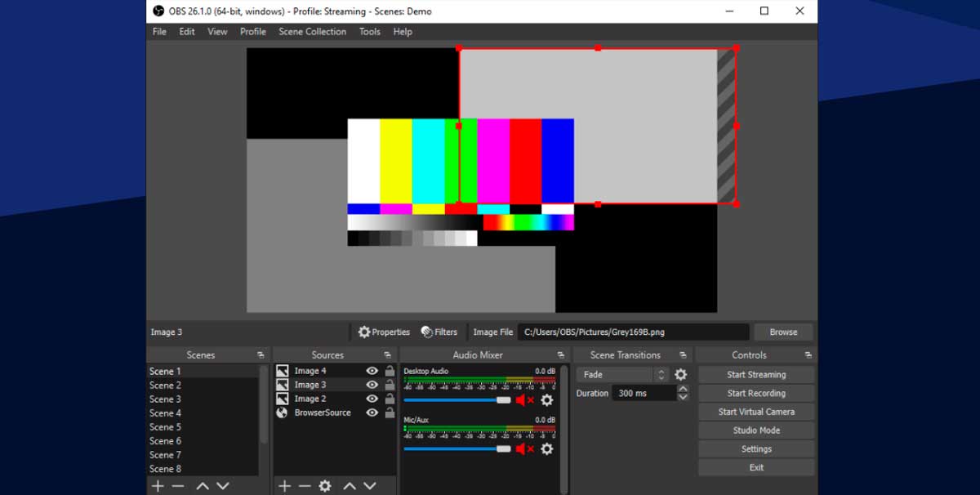Viewport: 980px width, 495px height.
Task: Remove selected source with minus icon
Action: pyautogui.click(x=305, y=486)
